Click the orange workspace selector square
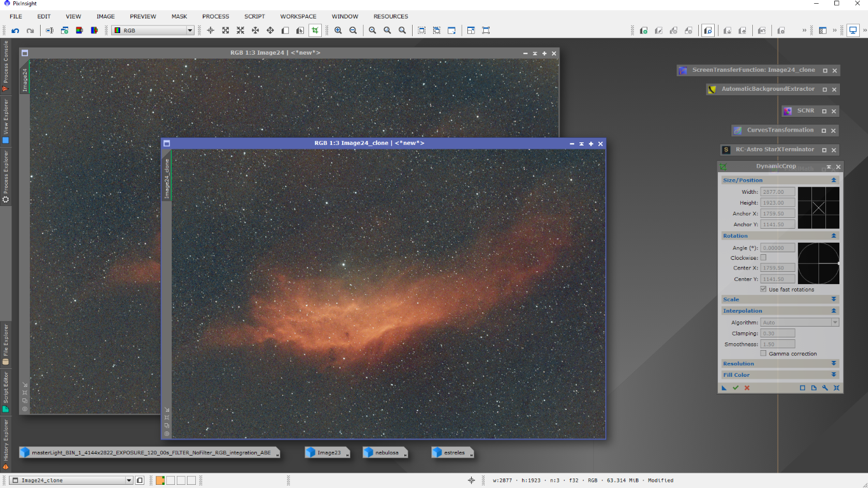Screen dimensions: 868x488 click(160, 480)
